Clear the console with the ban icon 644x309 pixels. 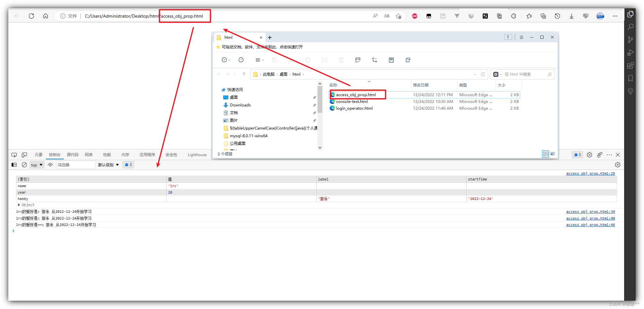click(x=24, y=165)
